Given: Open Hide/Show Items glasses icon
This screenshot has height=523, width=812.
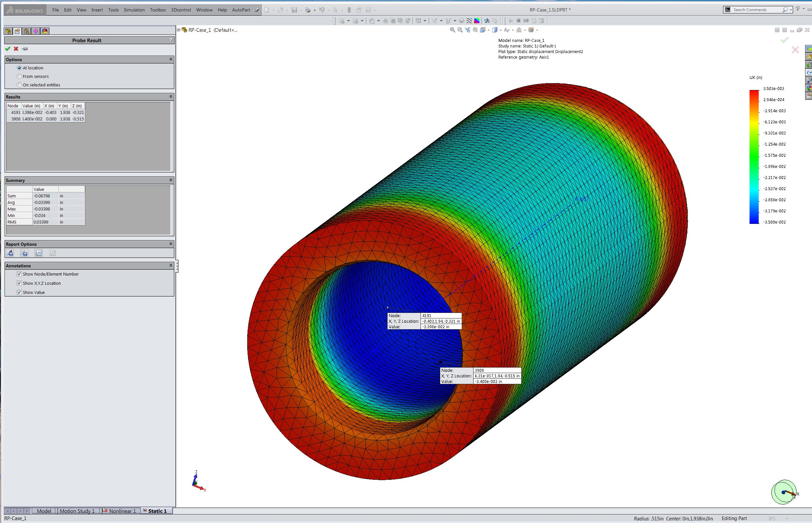Looking at the screenshot, I should [x=506, y=30].
